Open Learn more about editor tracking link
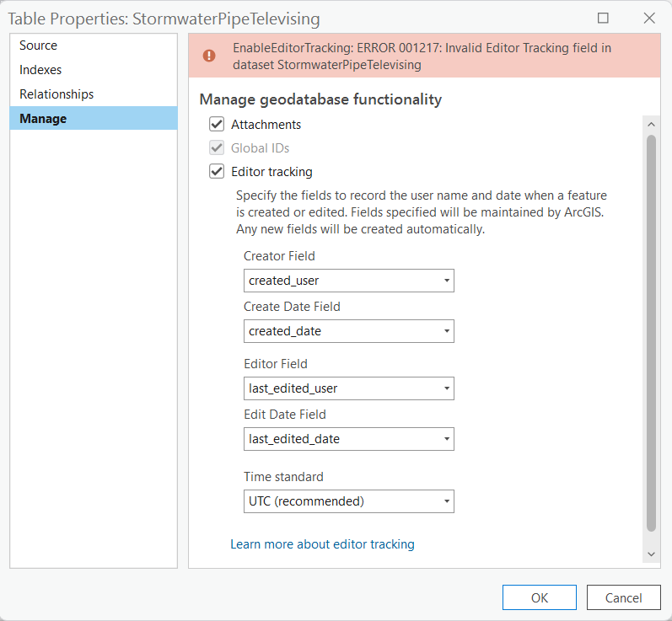 pos(322,544)
